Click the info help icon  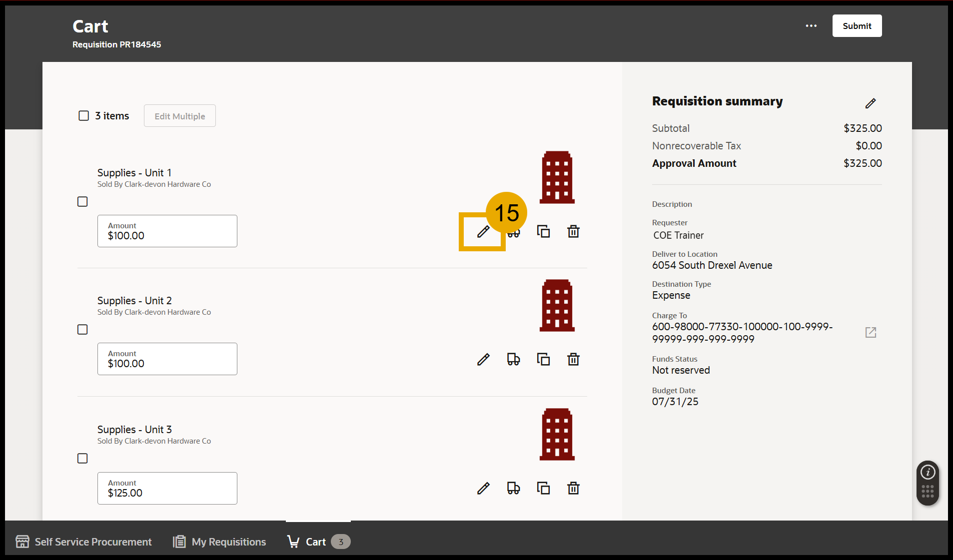tap(928, 472)
